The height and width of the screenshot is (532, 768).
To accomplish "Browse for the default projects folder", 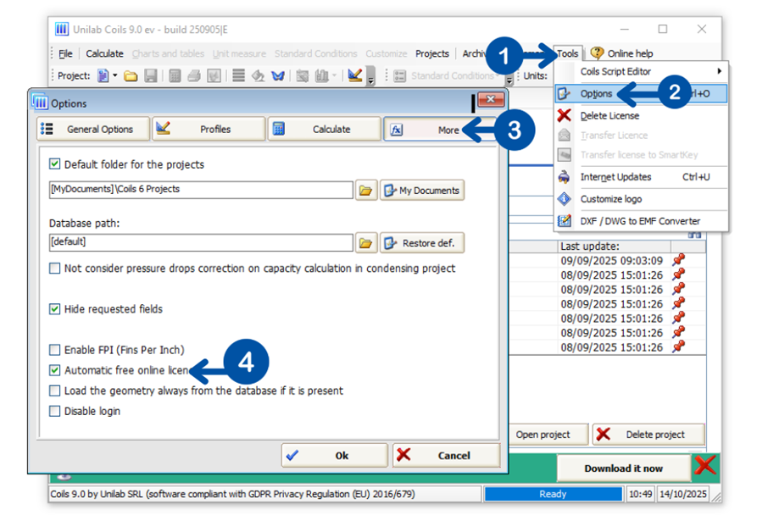I will [x=365, y=191].
